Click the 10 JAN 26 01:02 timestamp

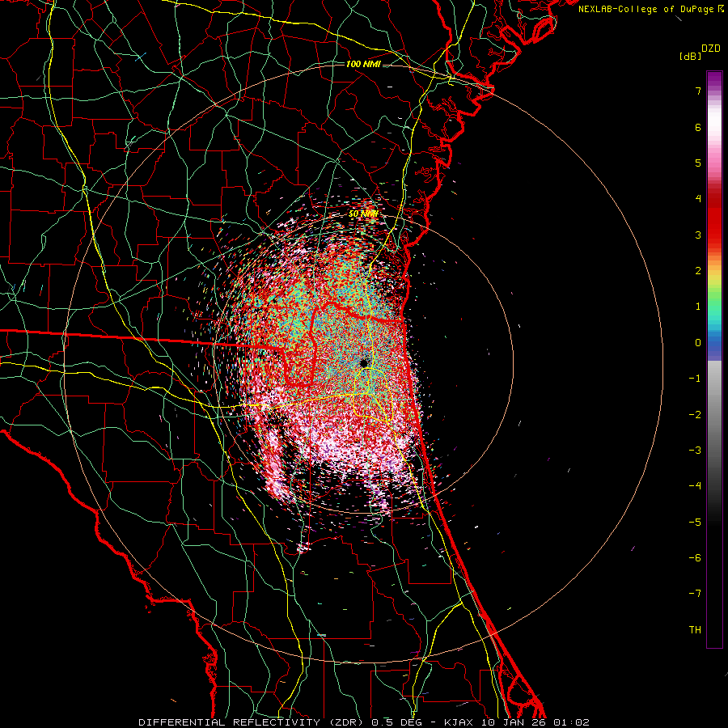pyautogui.click(x=536, y=722)
